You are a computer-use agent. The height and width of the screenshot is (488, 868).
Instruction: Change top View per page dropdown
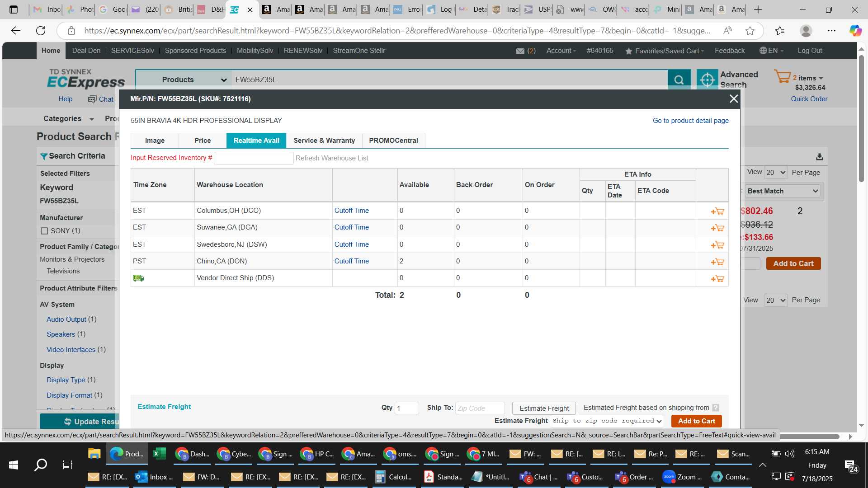[x=776, y=173]
